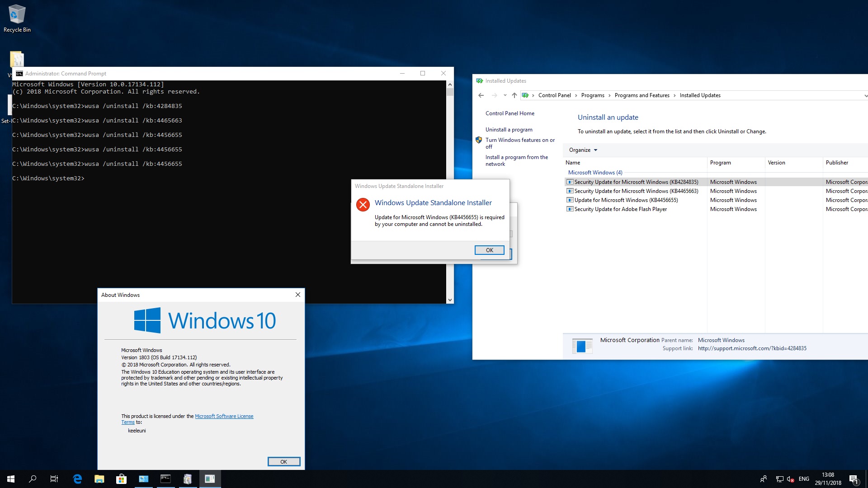Open Control Panel Home link
This screenshot has width=868, height=488.
coord(510,113)
